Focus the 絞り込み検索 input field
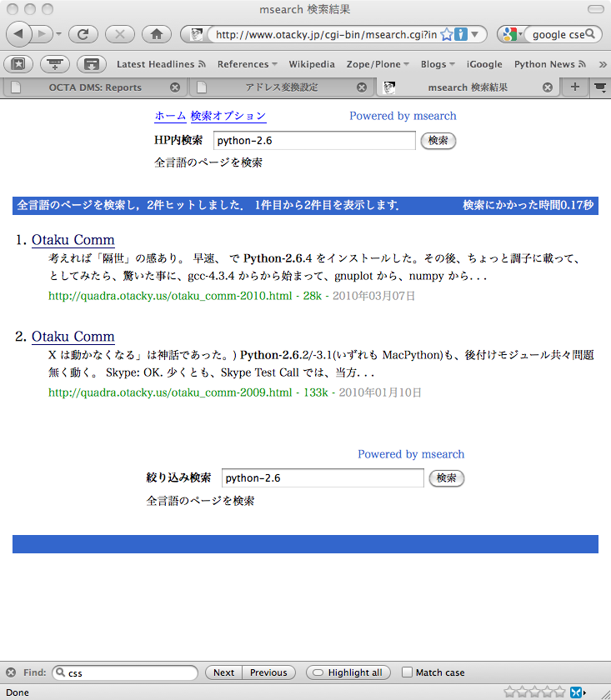The image size is (611, 700). pyautogui.click(x=323, y=478)
